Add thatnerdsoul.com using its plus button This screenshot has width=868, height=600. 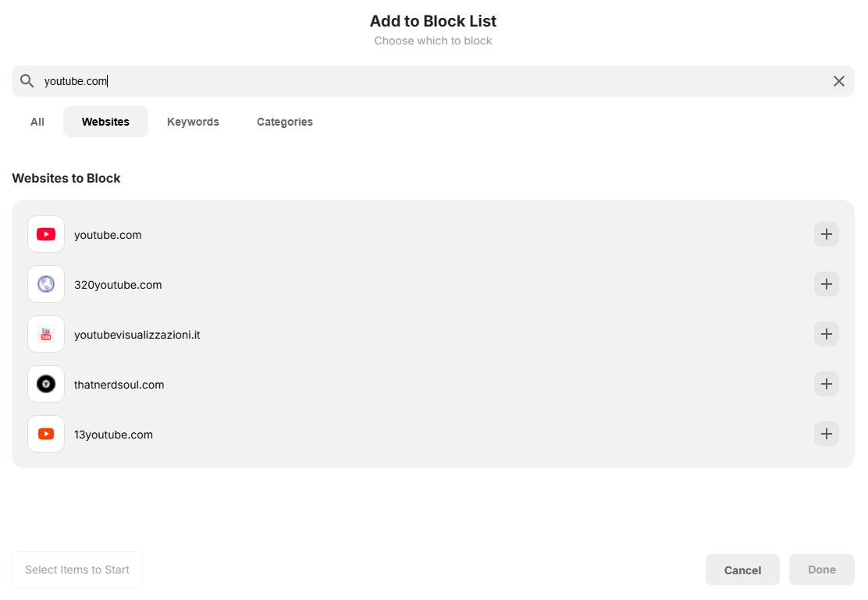[x=826, y=384]
